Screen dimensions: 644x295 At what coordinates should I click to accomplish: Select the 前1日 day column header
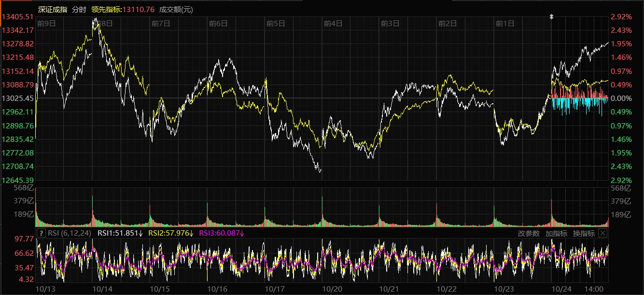[505, 23]
